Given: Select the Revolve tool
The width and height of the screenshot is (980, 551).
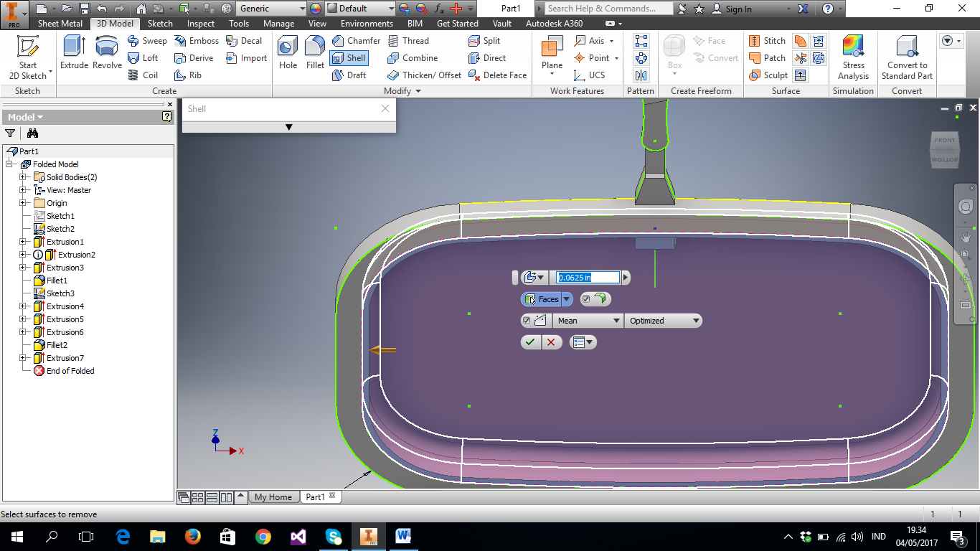Looking at the screenshot, I should (105, 57).
